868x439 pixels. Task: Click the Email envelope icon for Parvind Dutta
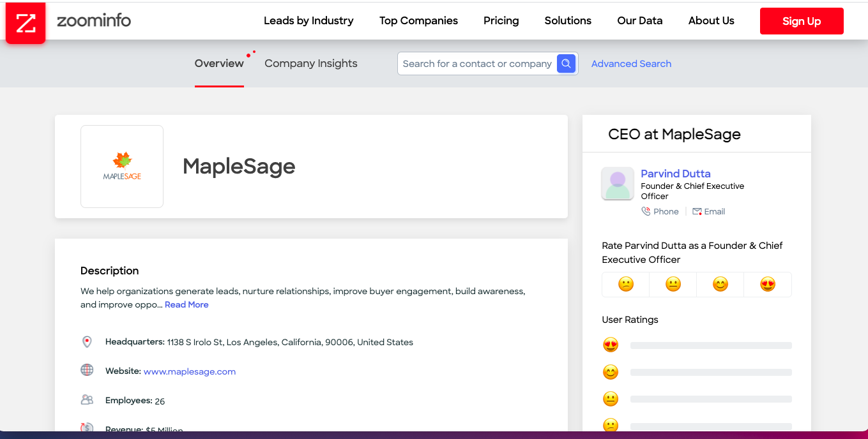click(x=697, y=211)
